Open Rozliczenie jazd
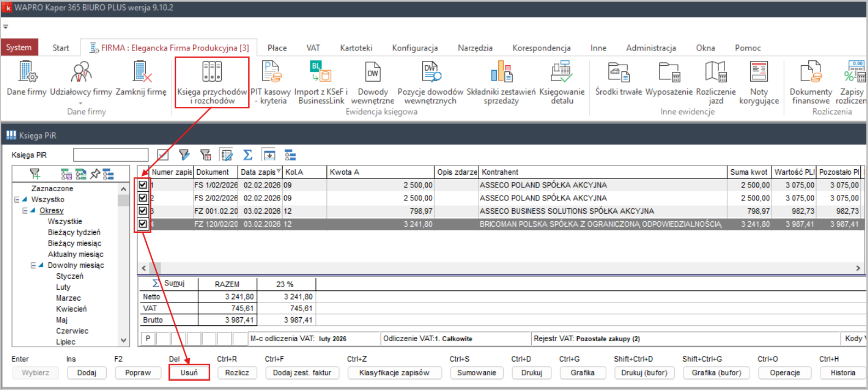Viewport: 868px width, 390px height. click(716, 82)
